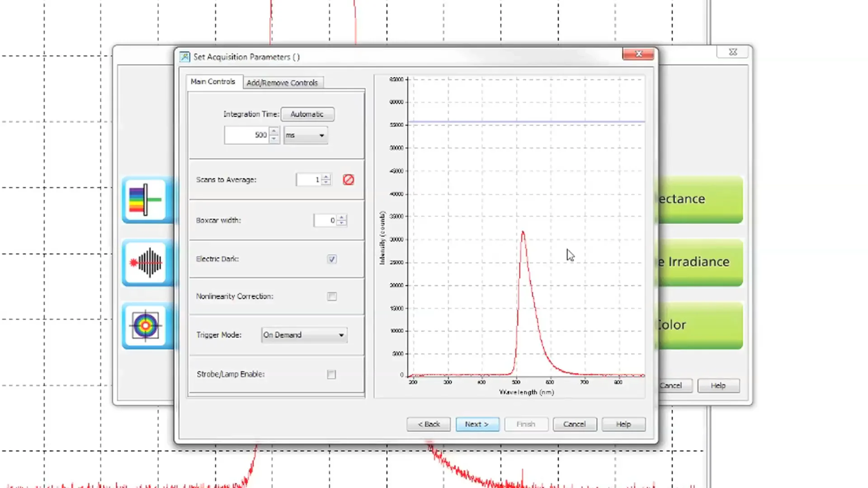The width and height of the screenshot is (868, 488).
Task: Click the Set Acquisition Parameters title bar icon
Action: [x=184, y=56]
